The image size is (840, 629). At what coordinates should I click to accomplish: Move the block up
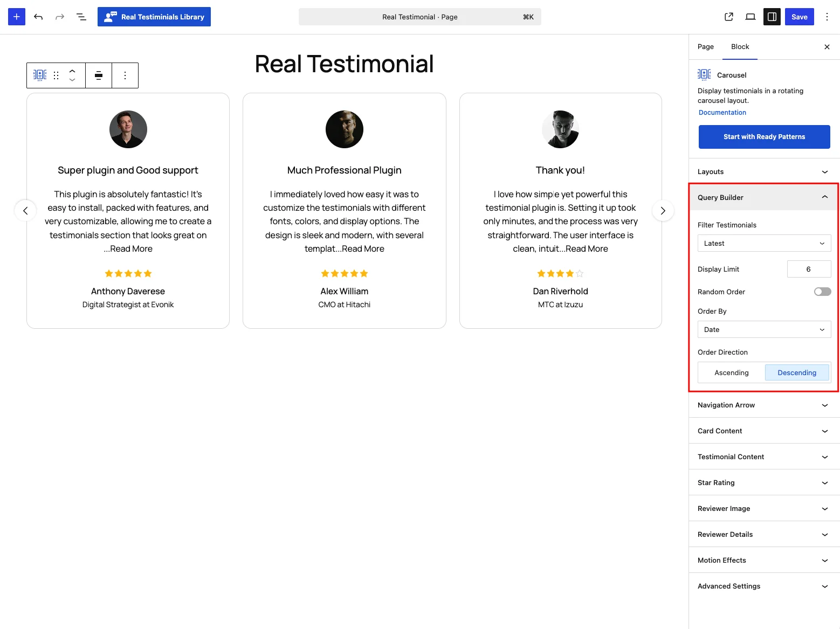pos(72,71)
